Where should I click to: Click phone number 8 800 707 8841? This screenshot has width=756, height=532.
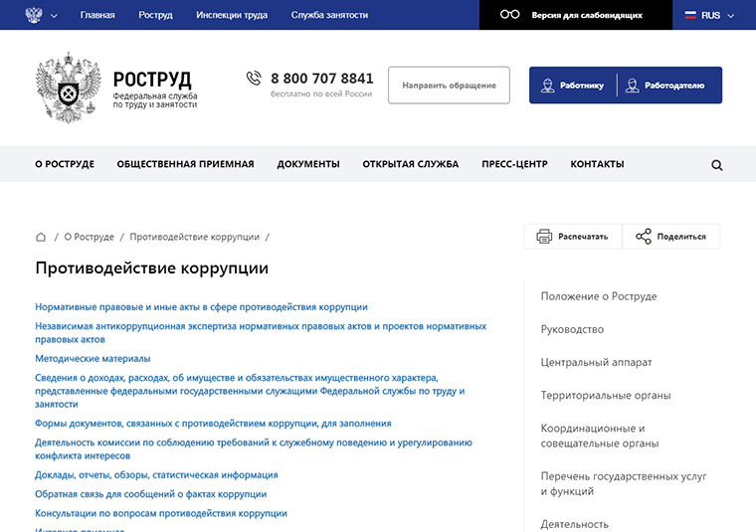click(x=322, y=79)
